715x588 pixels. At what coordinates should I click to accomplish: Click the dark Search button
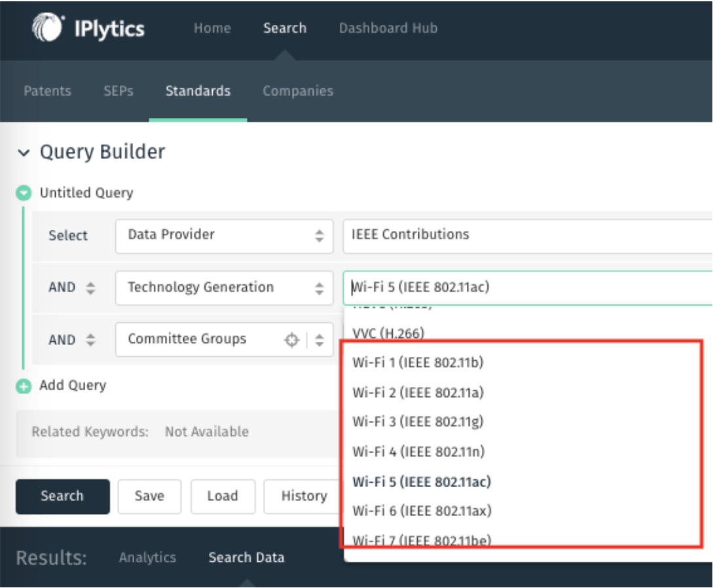(62, 496)
